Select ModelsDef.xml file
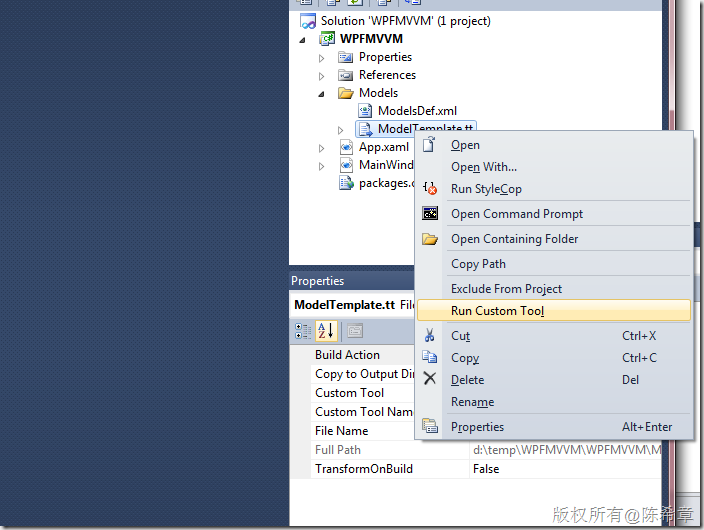This screenshot has width=704, height=530. click(x=417, y=111)
